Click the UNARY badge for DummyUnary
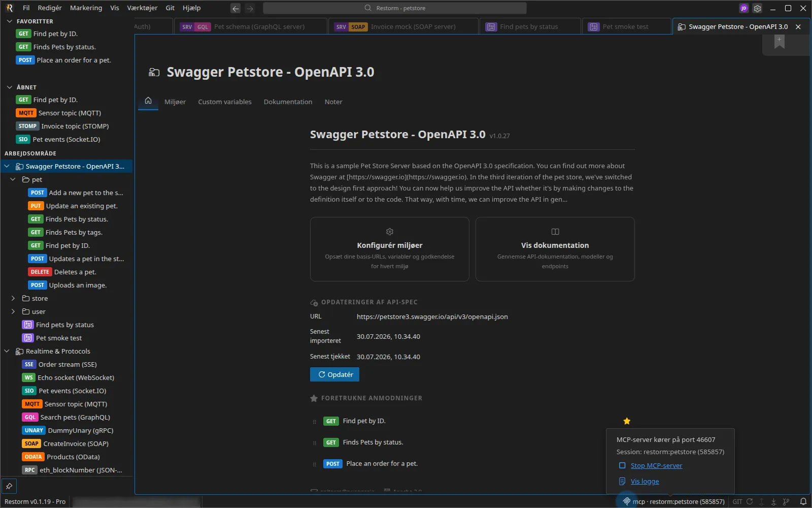 coord(34,430)
